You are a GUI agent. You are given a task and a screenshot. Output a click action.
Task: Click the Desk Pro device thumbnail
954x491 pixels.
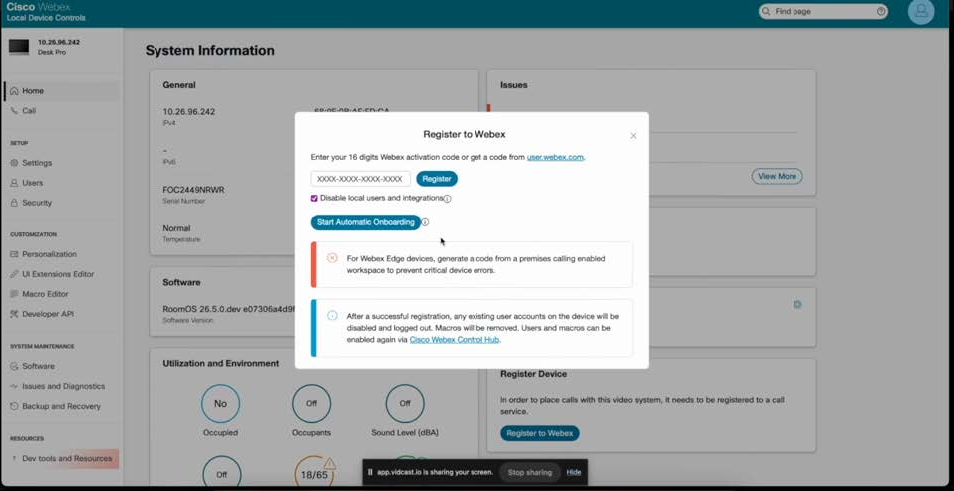pyautogui.click(x=19, y=47)
